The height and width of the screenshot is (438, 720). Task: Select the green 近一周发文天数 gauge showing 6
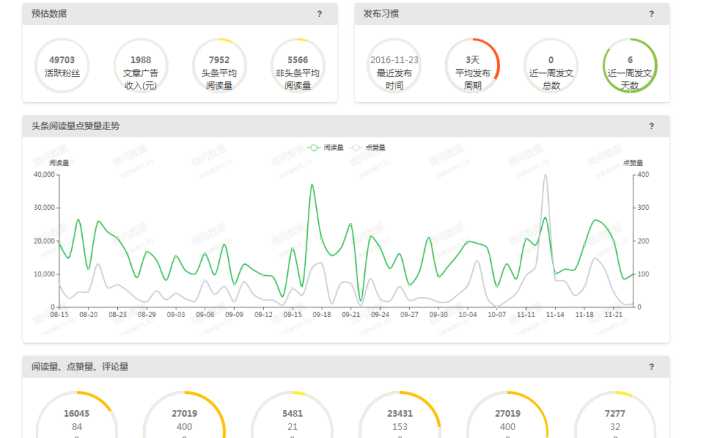(x=629, y=66)
